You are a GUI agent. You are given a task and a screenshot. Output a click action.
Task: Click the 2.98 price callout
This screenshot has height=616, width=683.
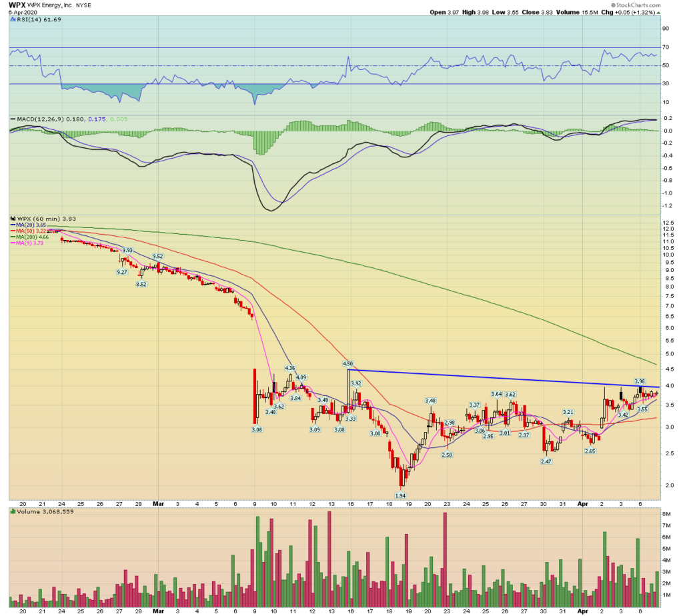click(x=450, y=423)
